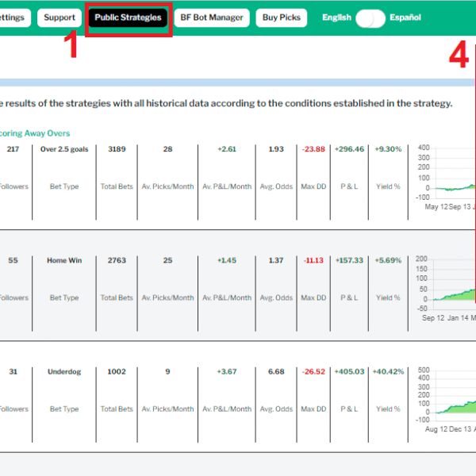Image resolution: width=476 pixels, height=476 pixels.
Task: Click P&L value +296.46
Action: [x=349, y=149]
